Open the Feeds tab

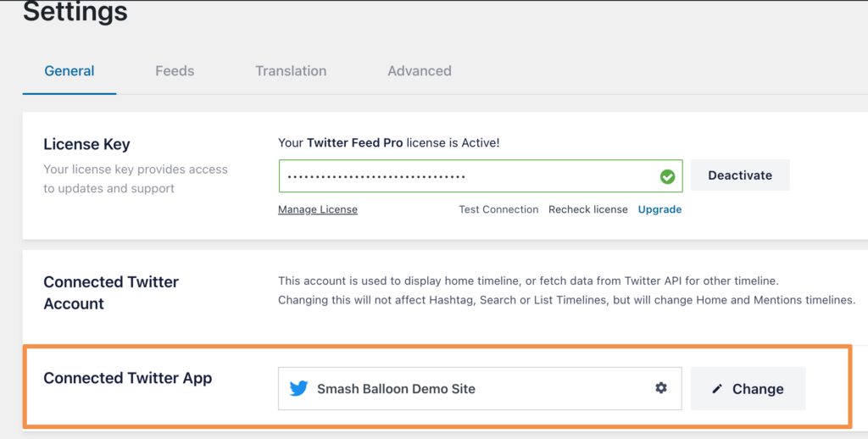click(x=175, y=71)
